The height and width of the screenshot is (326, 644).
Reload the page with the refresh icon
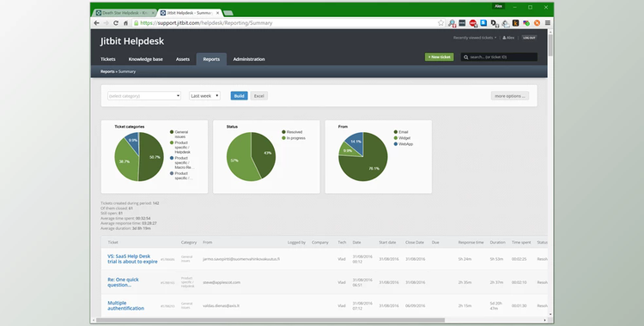pos(116,23)
